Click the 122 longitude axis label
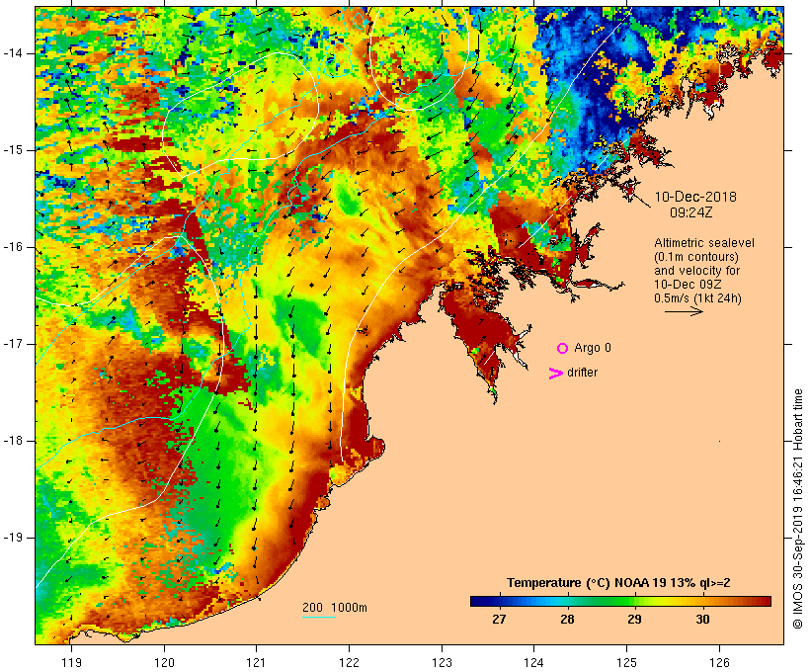The image size is (810, 672). 350,663
